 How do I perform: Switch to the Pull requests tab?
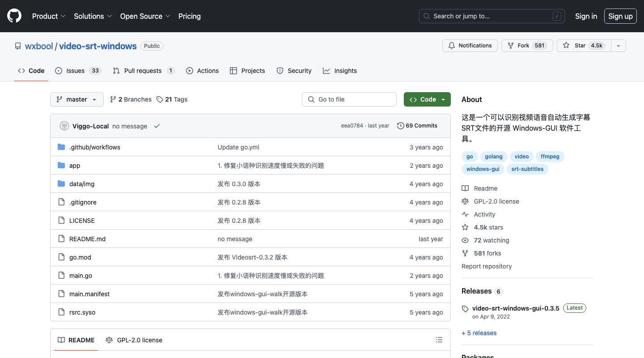144,71
